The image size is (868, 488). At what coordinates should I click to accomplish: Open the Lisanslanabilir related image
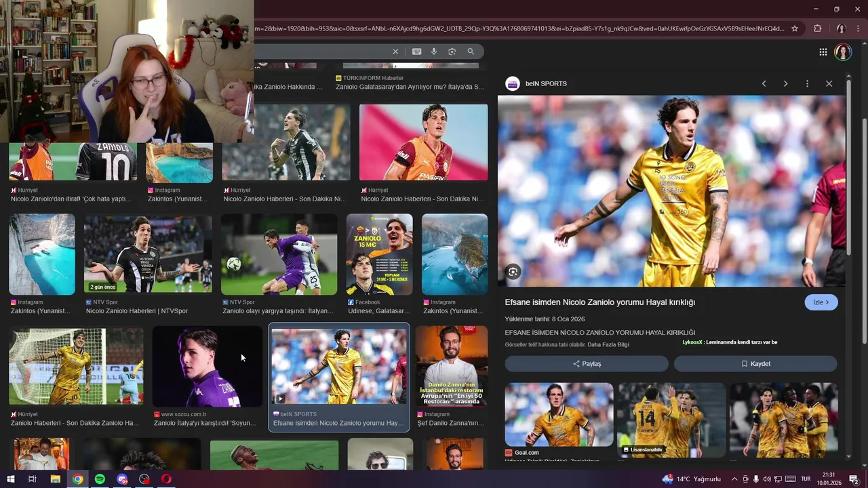(x=671, y=419)
